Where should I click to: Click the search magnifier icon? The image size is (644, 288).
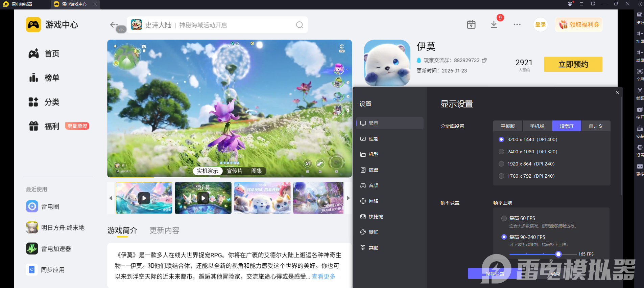coord(300,25)
